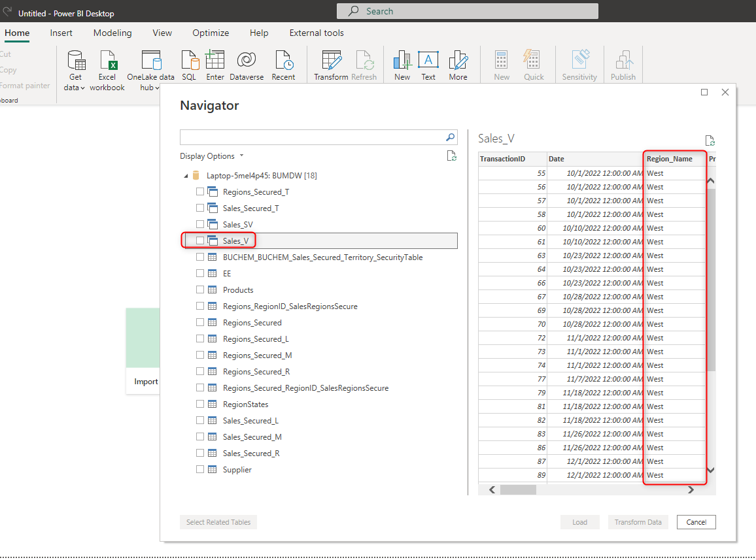Screen dimensions: 756x560
Task: Open Enter data table tool
Action: click(x=215, y=65)
